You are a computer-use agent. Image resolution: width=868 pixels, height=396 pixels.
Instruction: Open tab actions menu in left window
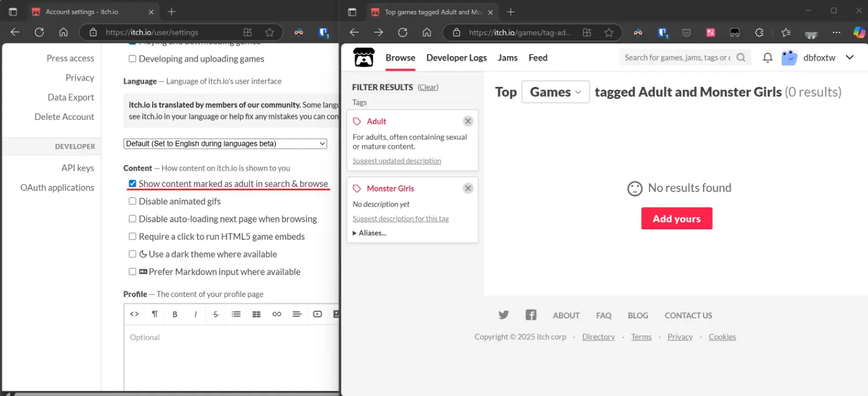[x=13, y=12]
